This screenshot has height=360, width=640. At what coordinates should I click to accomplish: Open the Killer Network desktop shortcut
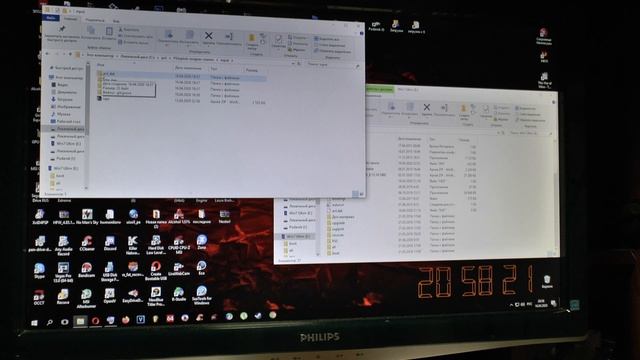tap(133, 245)
